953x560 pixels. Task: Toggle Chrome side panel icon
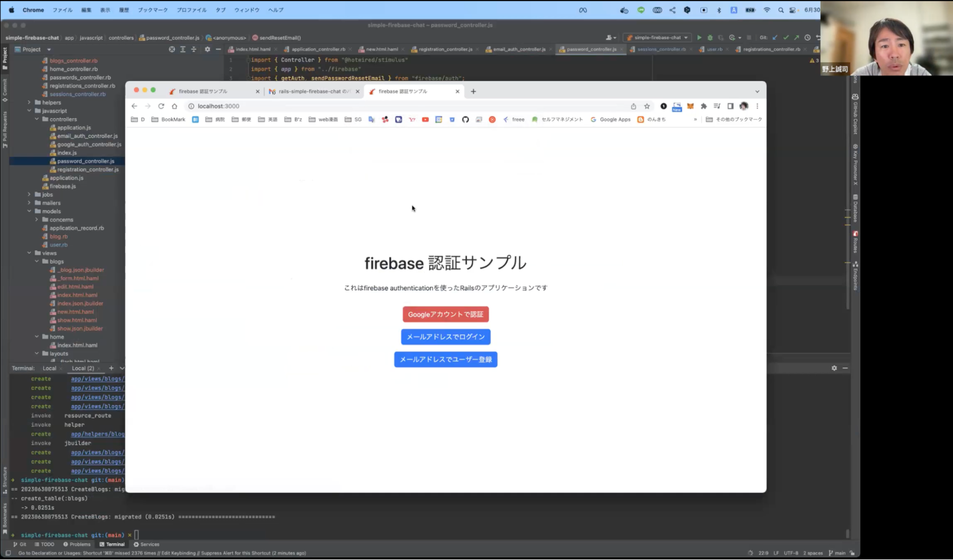730,106
